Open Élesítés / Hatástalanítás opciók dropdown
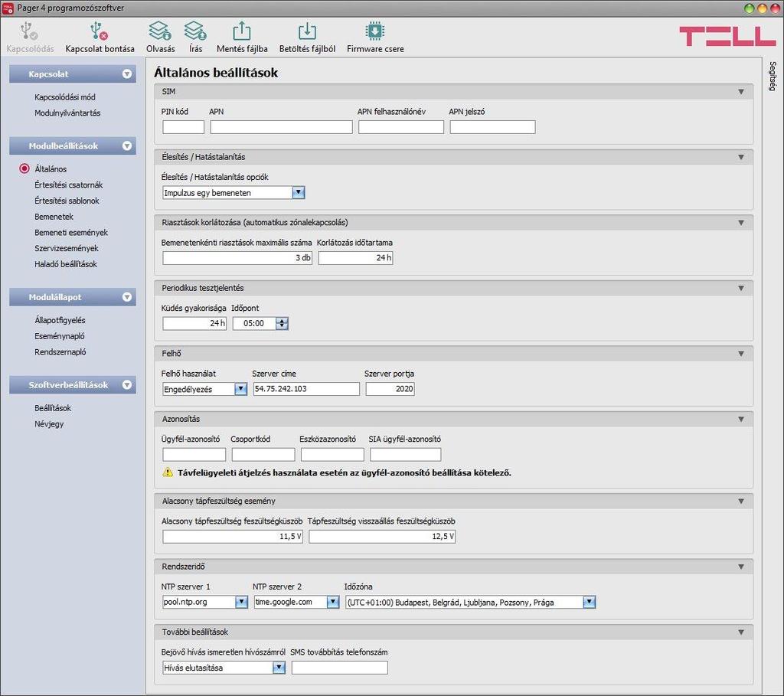The width and height of the screenshot is (784, 696). coord(299,192)
